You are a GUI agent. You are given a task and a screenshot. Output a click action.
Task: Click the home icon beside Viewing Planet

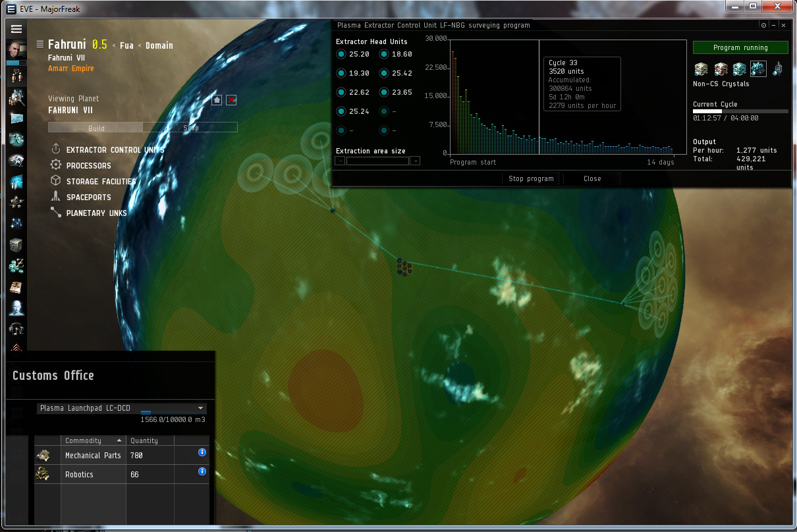217,99
